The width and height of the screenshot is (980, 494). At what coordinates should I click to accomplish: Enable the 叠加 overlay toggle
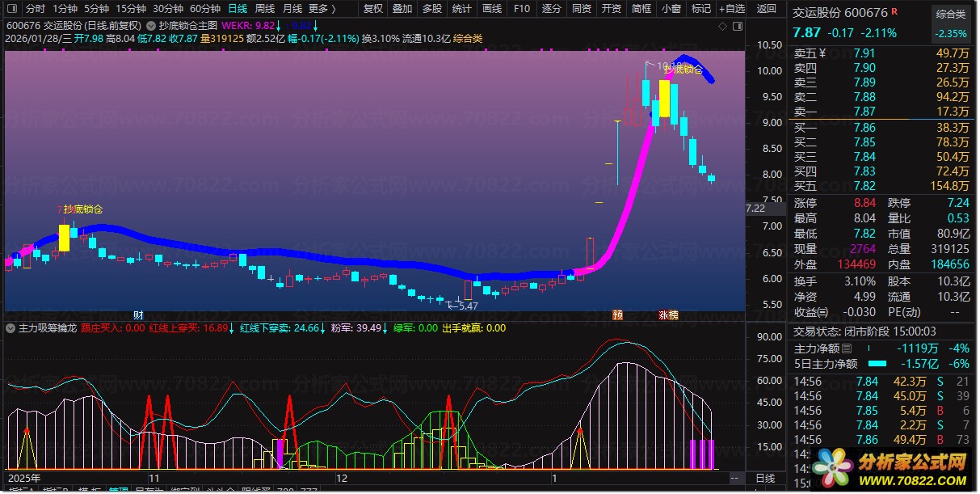coord(402,9)
